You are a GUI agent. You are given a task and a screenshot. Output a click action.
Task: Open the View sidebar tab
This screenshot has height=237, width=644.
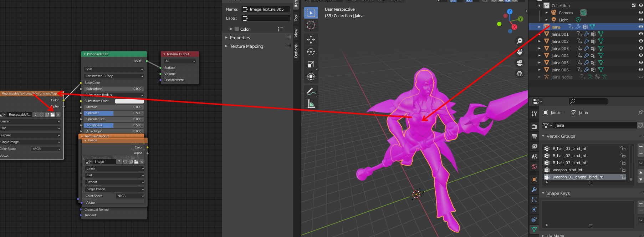(296, 33)
